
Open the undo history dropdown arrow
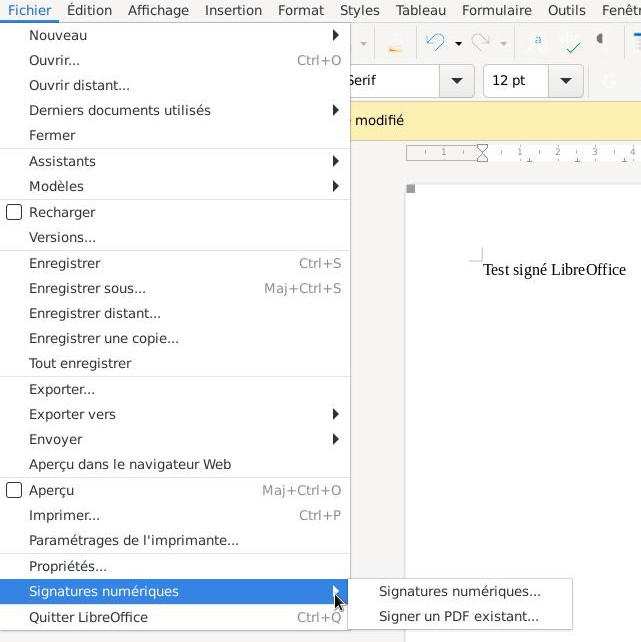coord(458,44)
